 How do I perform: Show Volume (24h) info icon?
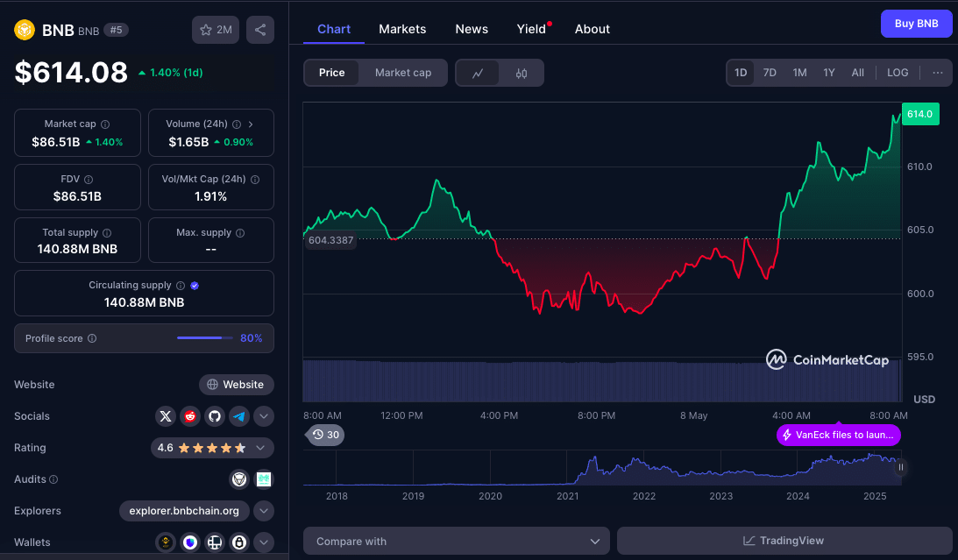tap(237, 124)
